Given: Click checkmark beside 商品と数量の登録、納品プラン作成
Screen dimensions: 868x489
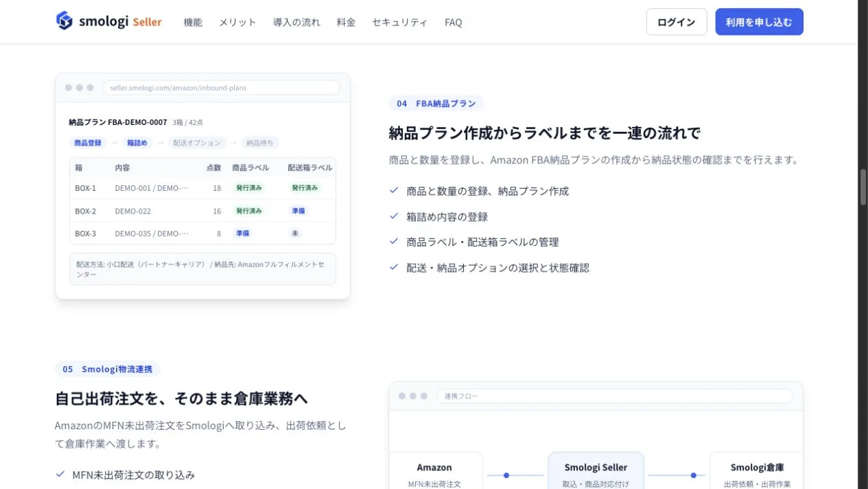Looking at the screenshot, I should 394,190.
